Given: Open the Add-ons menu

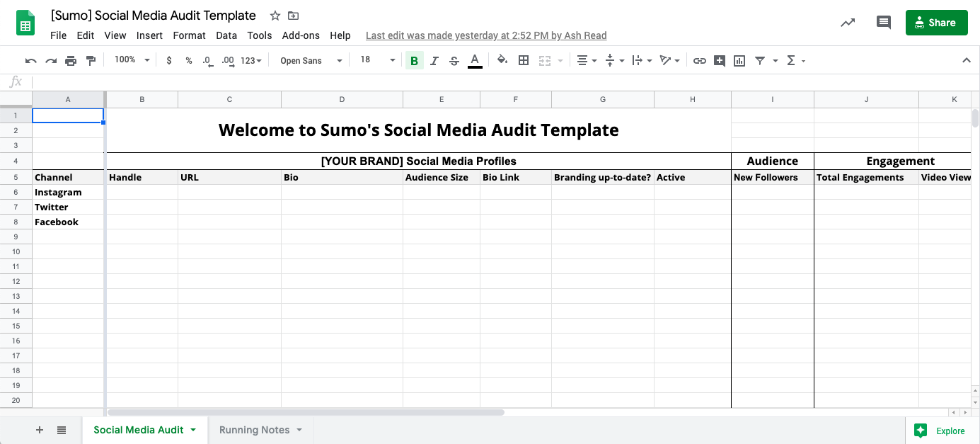Looking at the screenshot, I should pos(301,35).
